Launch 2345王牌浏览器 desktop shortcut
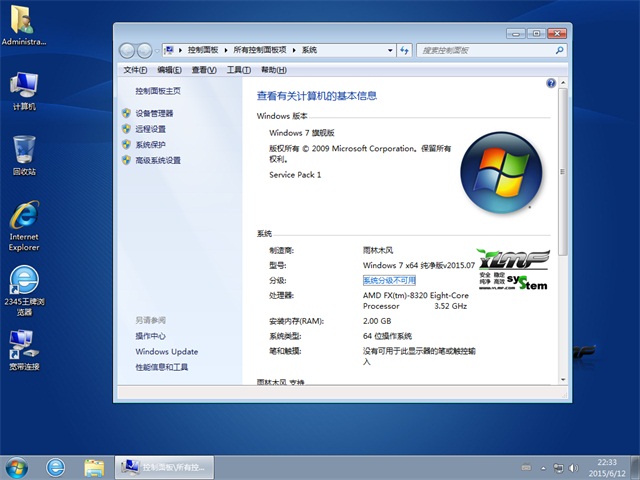Image resolution: width=640 pixels, height=480 pixels. [24, 291]
